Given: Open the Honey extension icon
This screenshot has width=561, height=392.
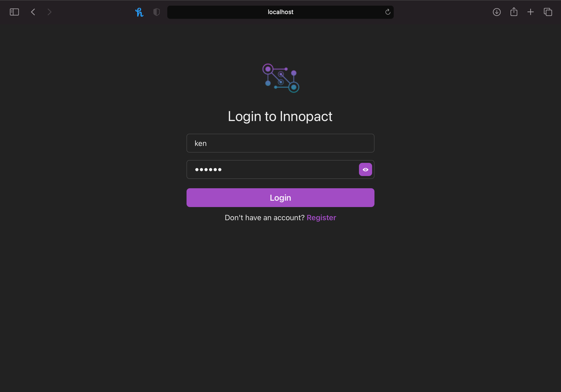Looking at the screenshot, I should (139, 12).
